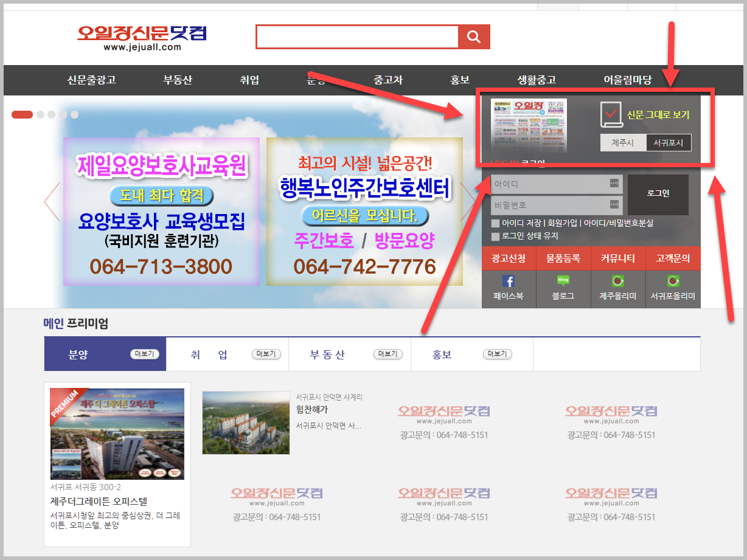Click the 신문 그대로 보기 newspaper icon
The width and height of the screenshot is (747, 560).
[x=611, y=114]
